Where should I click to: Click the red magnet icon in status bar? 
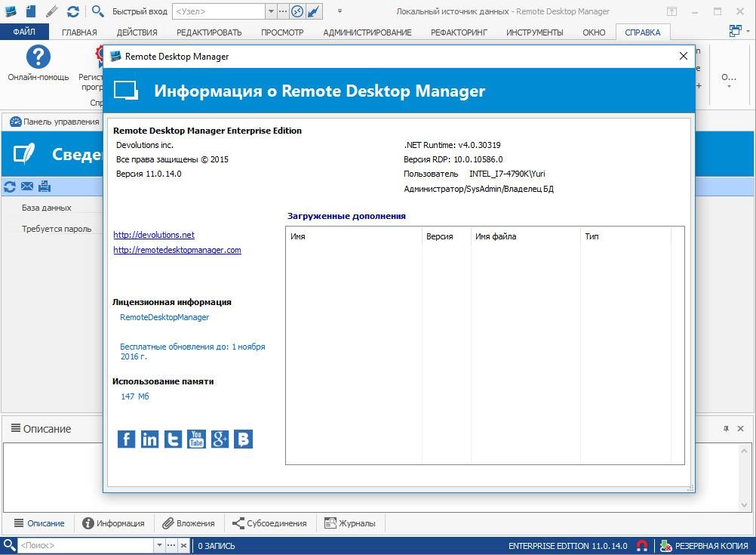pyautogui.click(x=642, y=546)
